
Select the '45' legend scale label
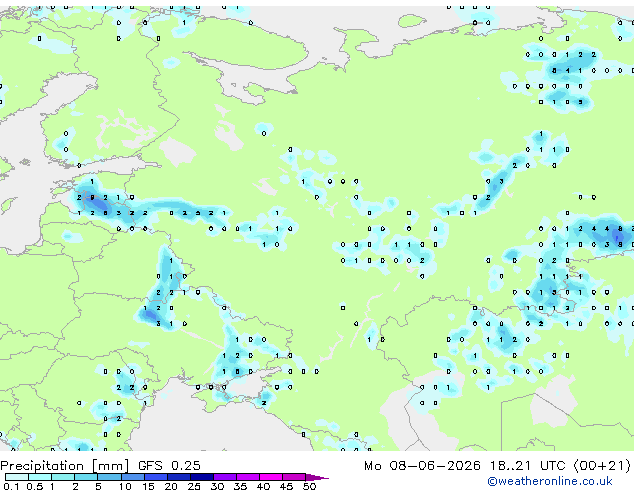click(286, 486)
